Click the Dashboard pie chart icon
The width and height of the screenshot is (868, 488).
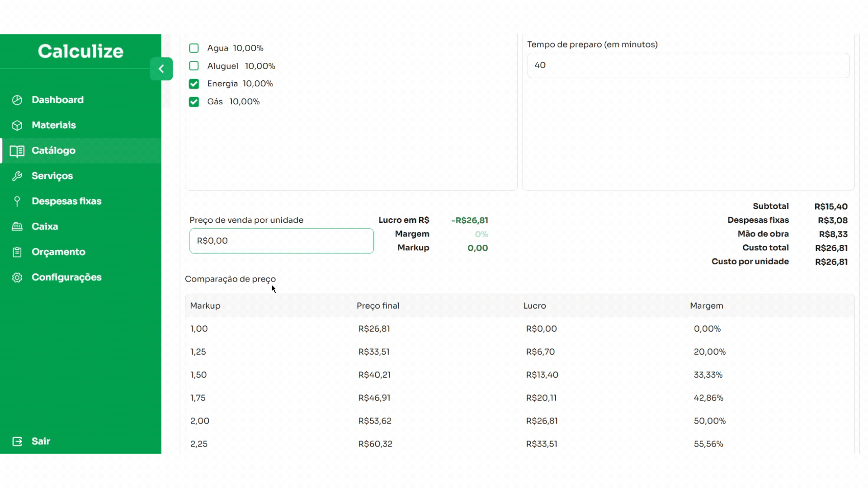pos(17,100)
